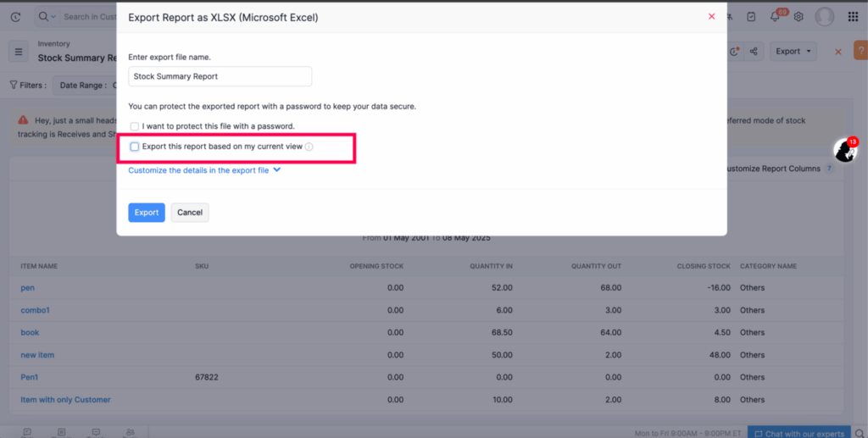Open the Pen1 item link

[x=30, y=377]
